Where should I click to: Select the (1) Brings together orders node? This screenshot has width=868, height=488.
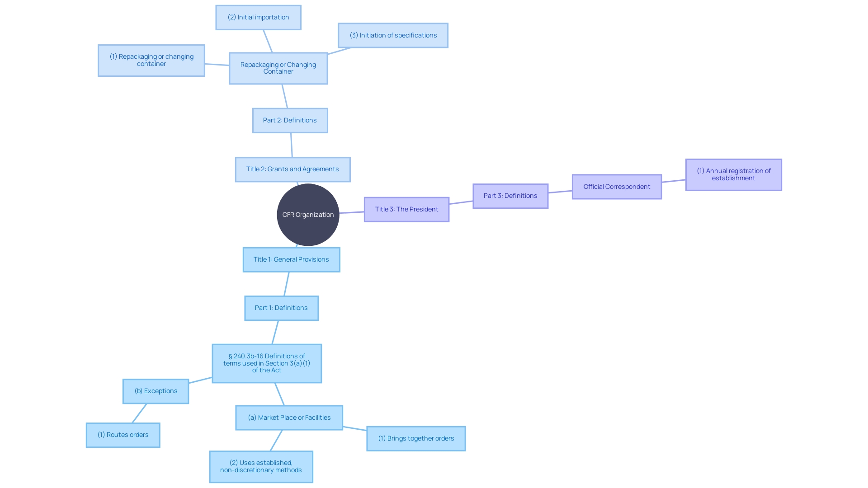[x=414, y=438]
